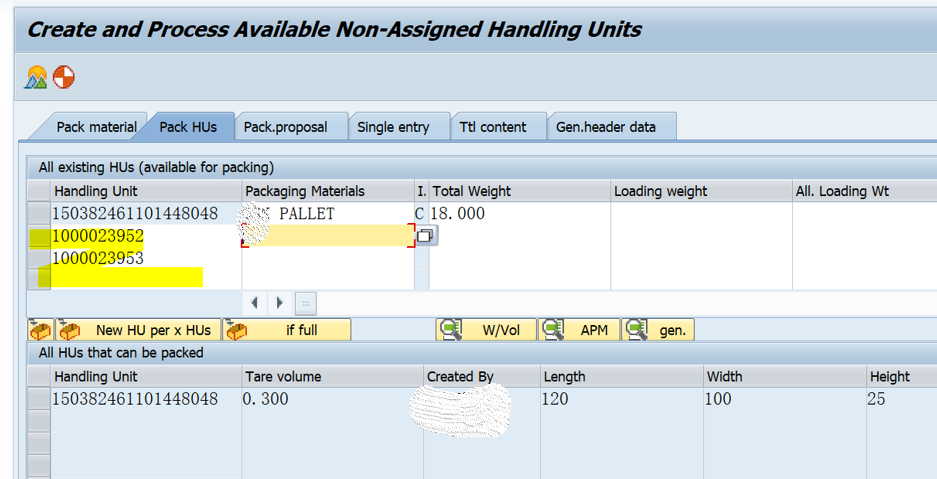Select row selector for HU 1000023952
The height and width of the screenshot is (479, 937).
click(39, 236)
